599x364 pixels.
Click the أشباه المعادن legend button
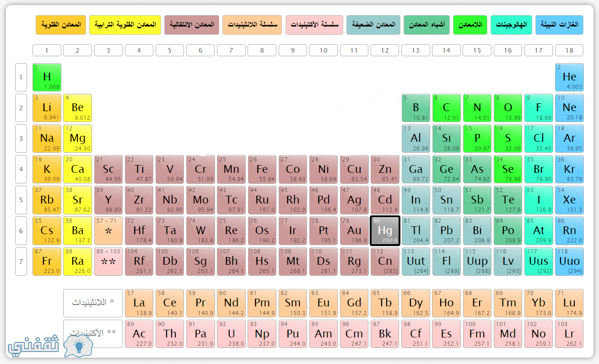pyautogui.click(x=427, y=25)
